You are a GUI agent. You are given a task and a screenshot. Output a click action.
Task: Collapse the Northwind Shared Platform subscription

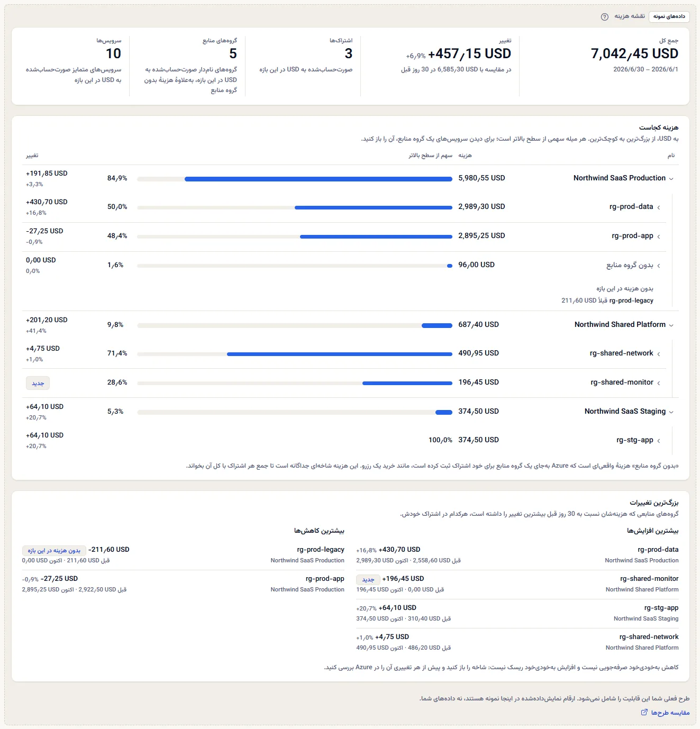click(x=671, y=325)
